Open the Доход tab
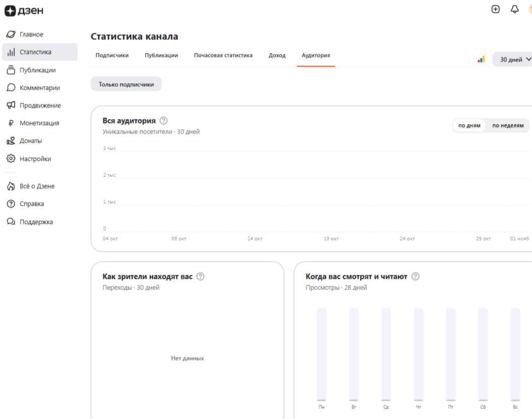The image size is (532, 419). pos(277,55)
